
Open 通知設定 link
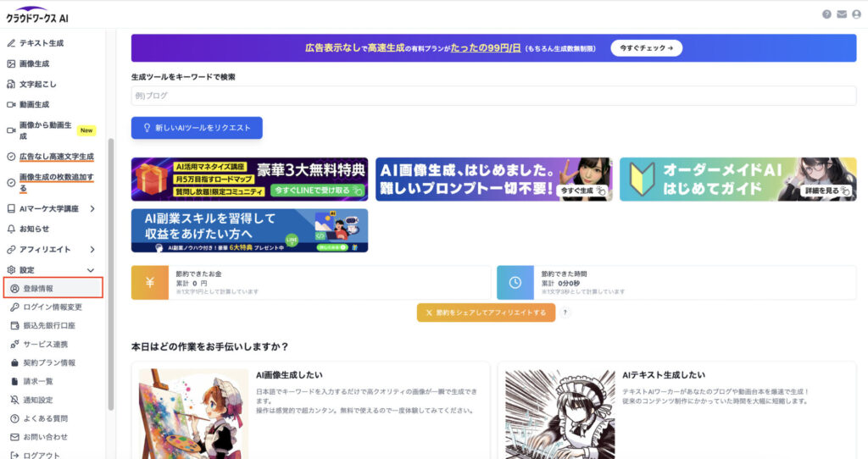pyautogui.click(x=38, y=400)
